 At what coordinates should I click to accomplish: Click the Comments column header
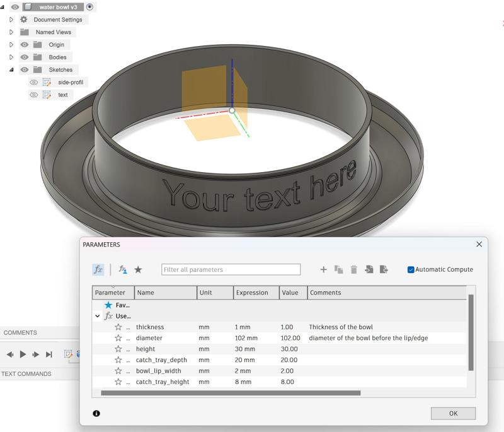tap(387, 293)
